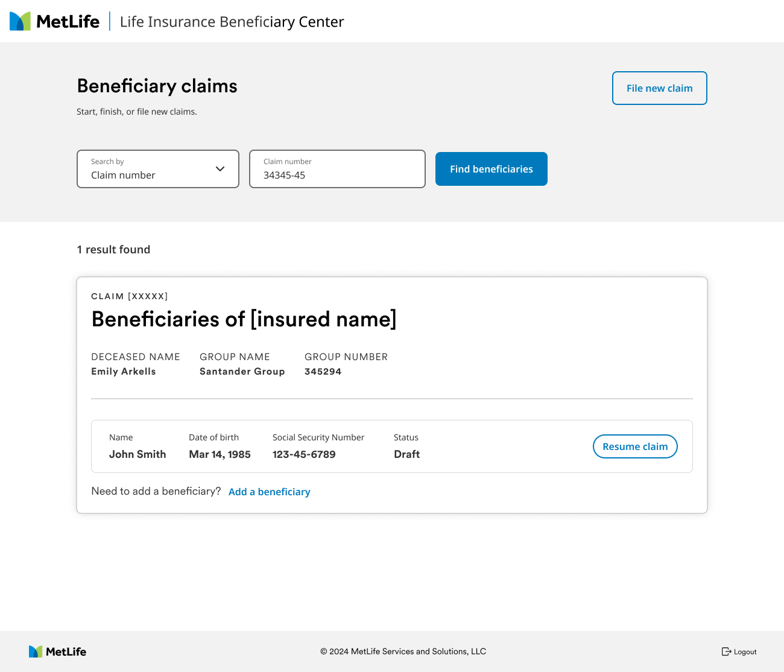Click the Logout link text

745,652
